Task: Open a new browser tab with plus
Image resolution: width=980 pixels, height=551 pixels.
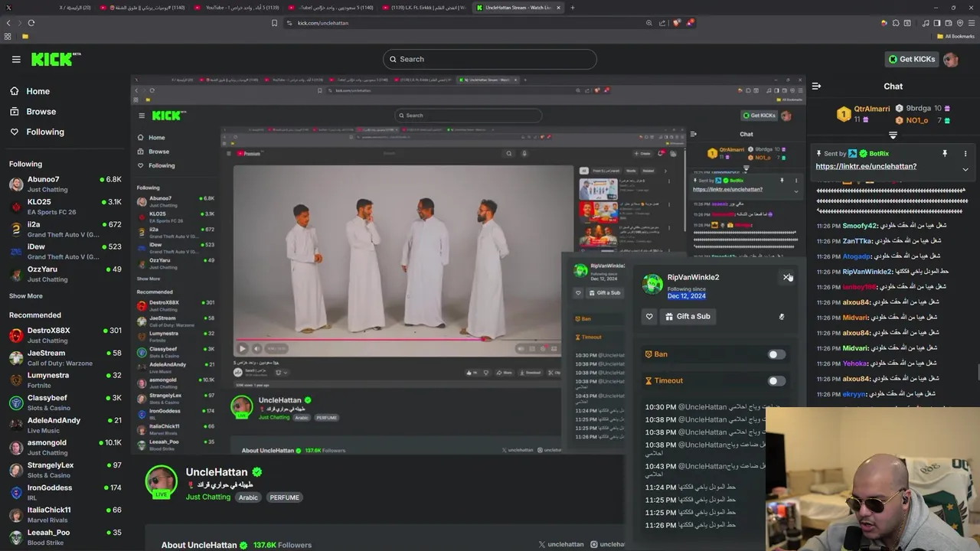Action: (573, 8)
